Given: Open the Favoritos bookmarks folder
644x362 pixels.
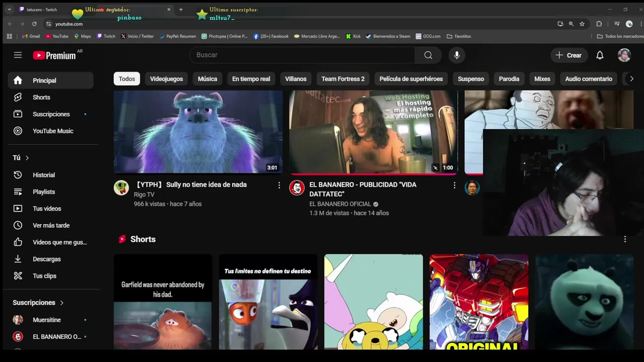Looking at the screenshot, I should coord(459,36).
